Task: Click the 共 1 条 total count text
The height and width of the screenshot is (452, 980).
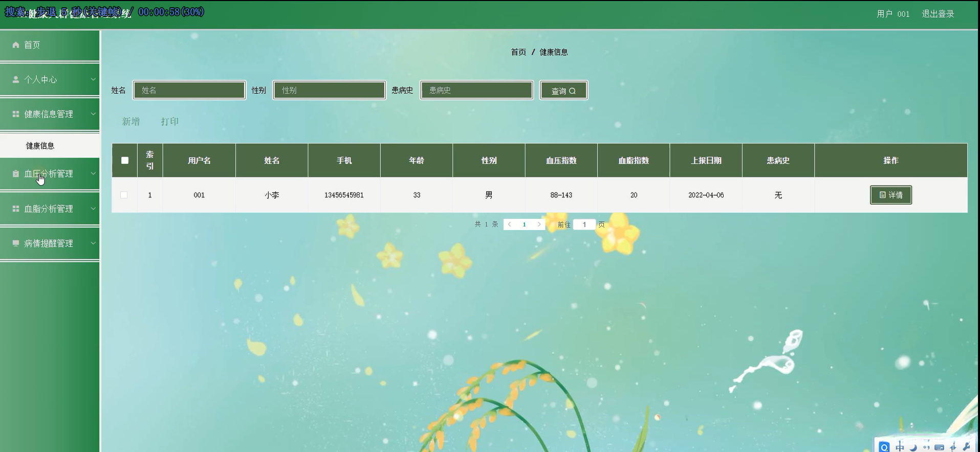Action: [486, 224]
